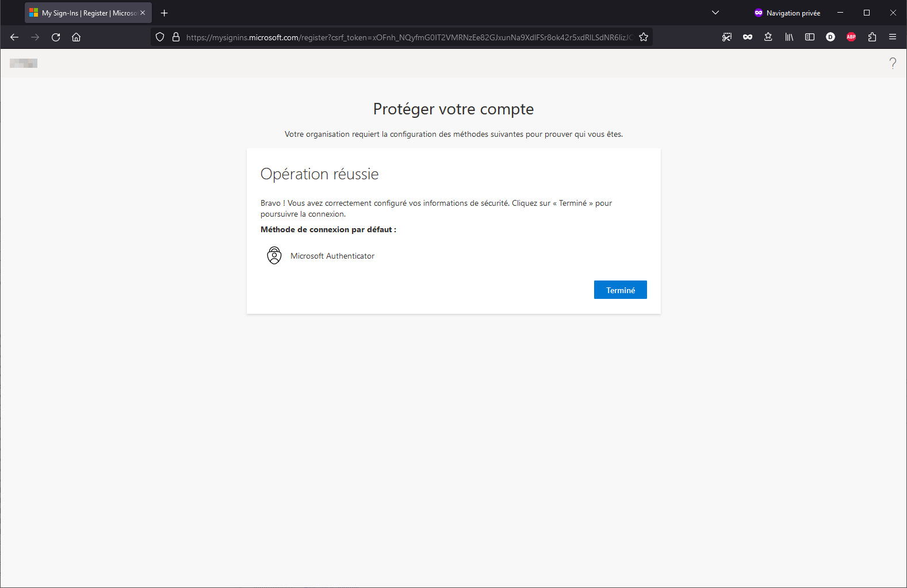Open a new tab
Viewport: 907px width, 588px height.
pos(164,13)
